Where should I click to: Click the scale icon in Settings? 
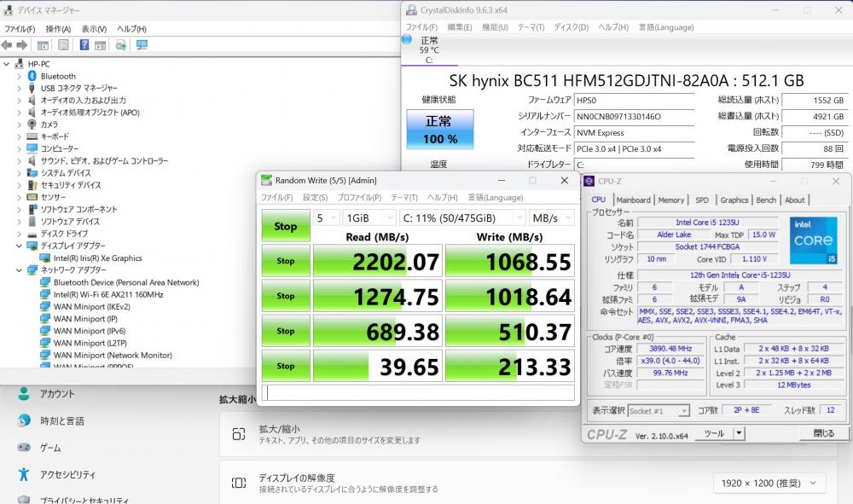point(239,434)
